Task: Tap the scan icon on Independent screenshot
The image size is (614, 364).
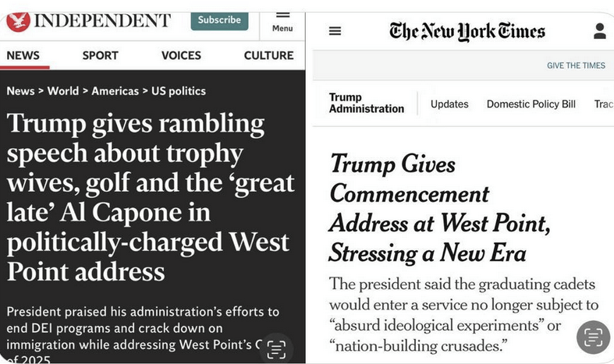Action: (x=276, y=349)
